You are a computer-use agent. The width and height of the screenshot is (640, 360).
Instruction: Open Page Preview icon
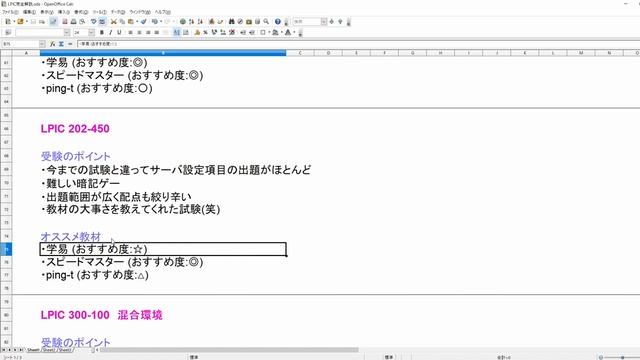click(82, 22)
